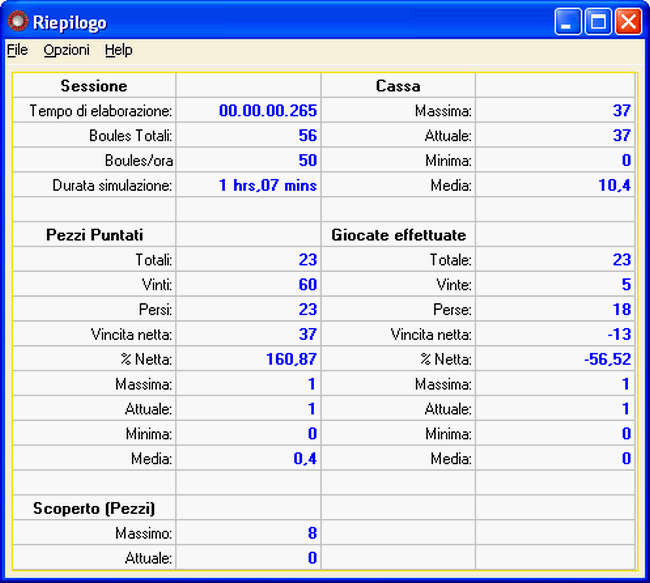Select the Tempo di elaborazione value 00.00.00.265

(x=267, y=111)
